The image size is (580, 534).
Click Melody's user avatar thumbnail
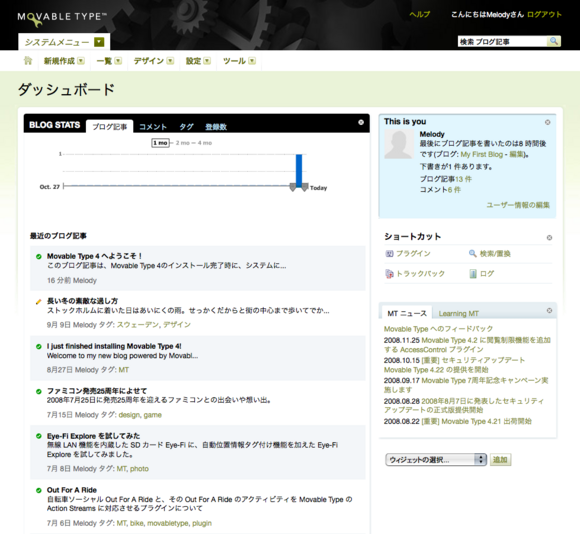pyautogui.click(x=399, y=145)
